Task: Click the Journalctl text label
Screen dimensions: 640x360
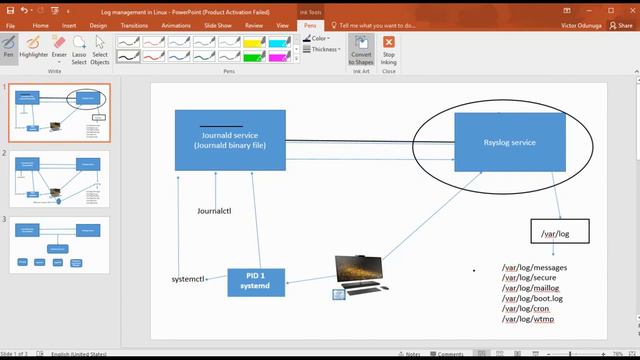Action: [x=214, y=211]
